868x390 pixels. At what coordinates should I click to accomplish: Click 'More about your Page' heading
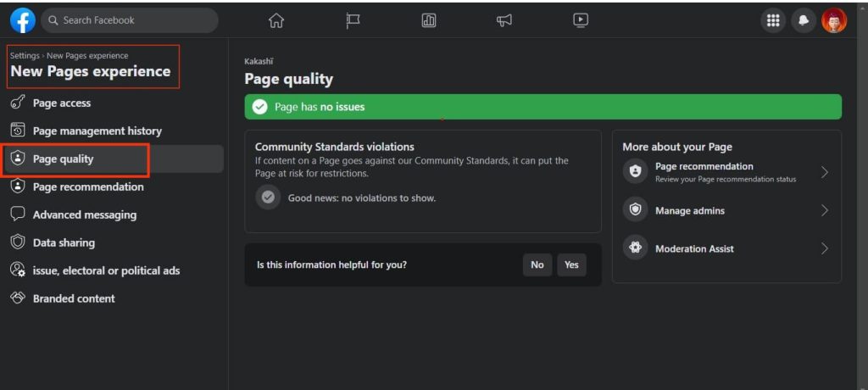[677, 147]
